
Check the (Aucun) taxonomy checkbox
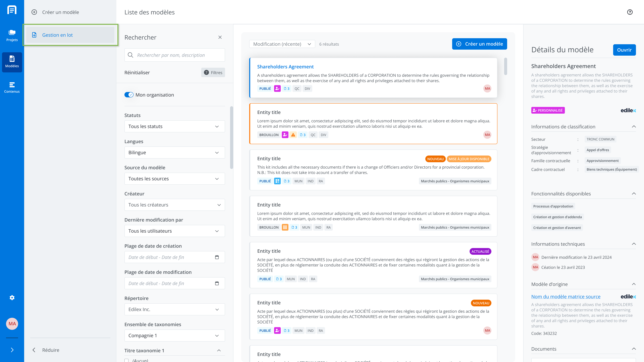click(126, 360)
